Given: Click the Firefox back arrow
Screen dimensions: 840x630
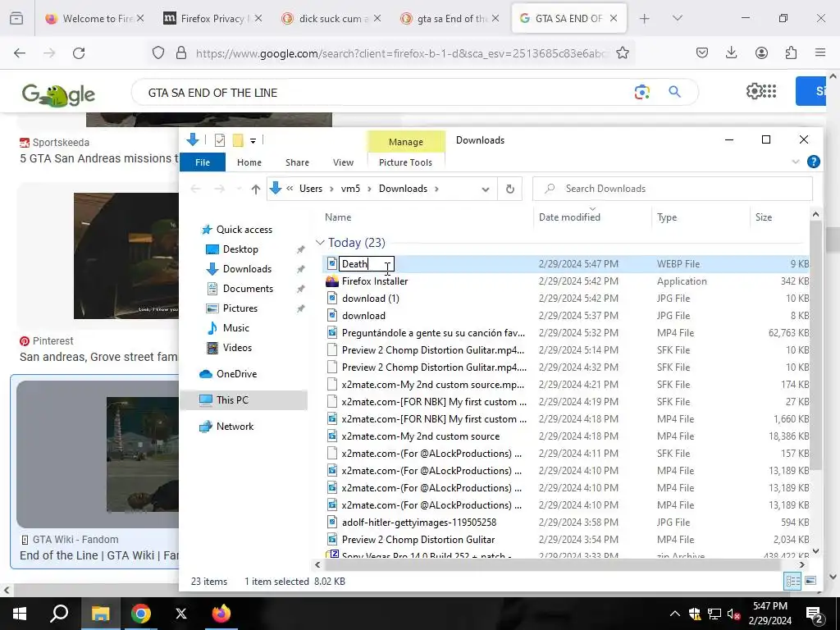Looking at the screenshot, I should tap(20, 53).
